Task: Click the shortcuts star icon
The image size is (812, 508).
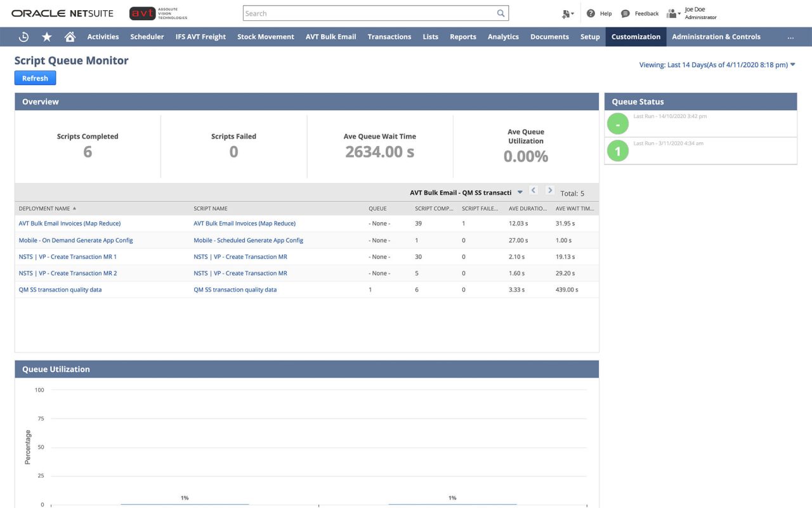Action: click(46, 36)
